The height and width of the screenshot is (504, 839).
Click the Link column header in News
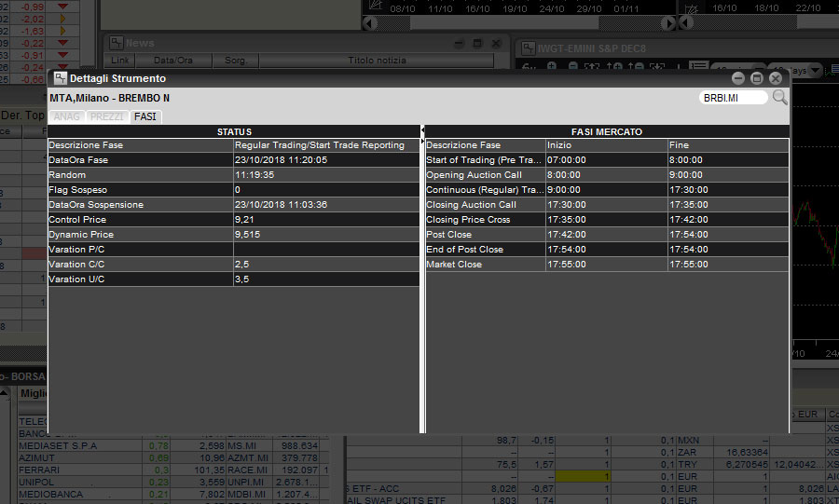[x=120, y=61]
